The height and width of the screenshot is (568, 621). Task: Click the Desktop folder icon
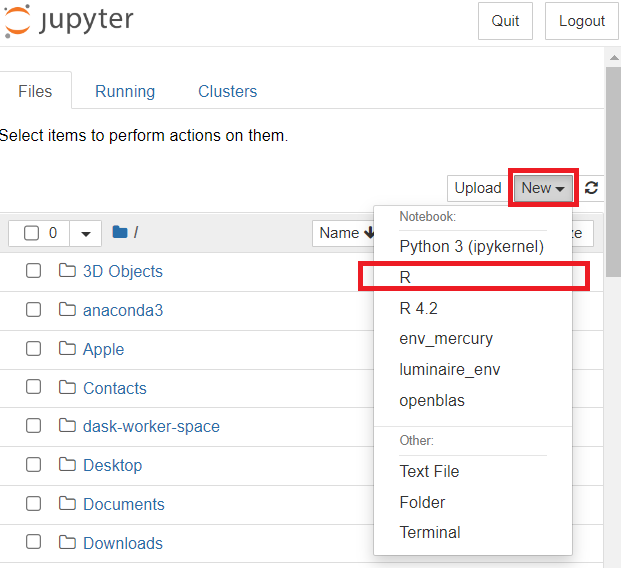(x=68, y=465)
